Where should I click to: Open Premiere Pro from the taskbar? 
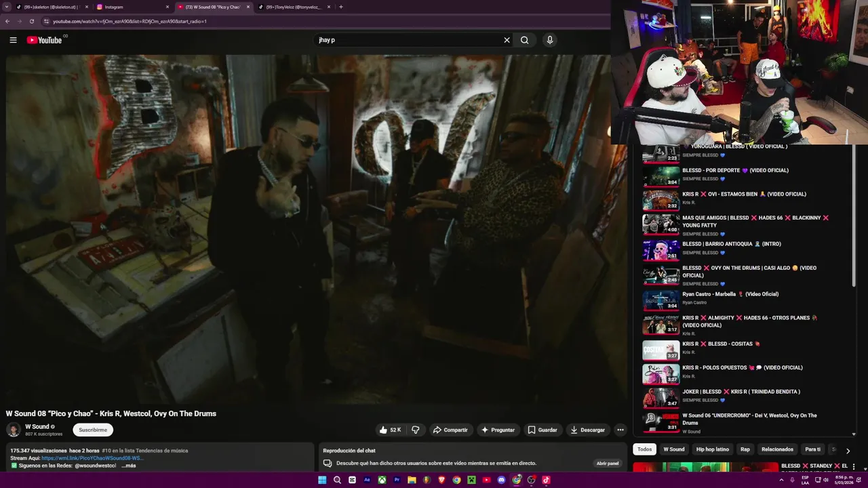[x=397, y=480]
